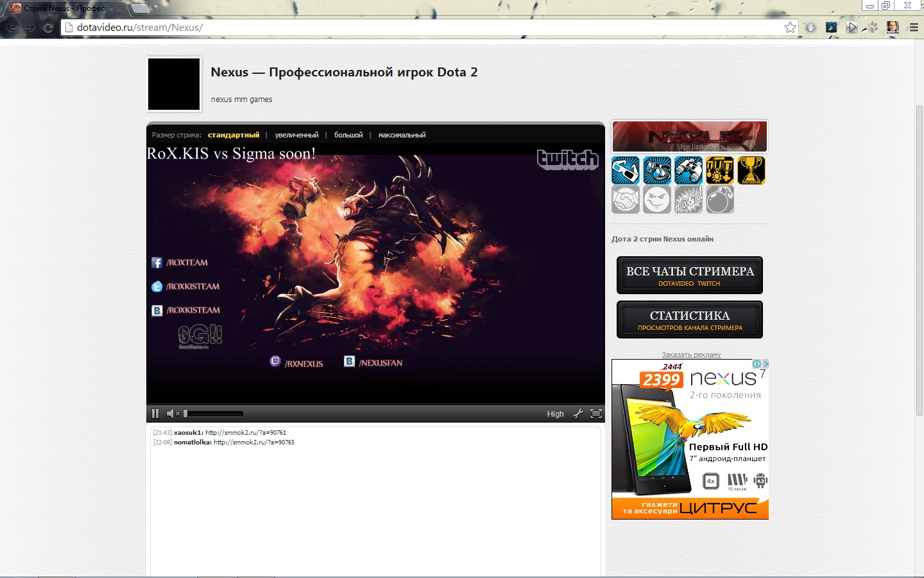Click the 3D glasses achievement badge

click(626, 170)
